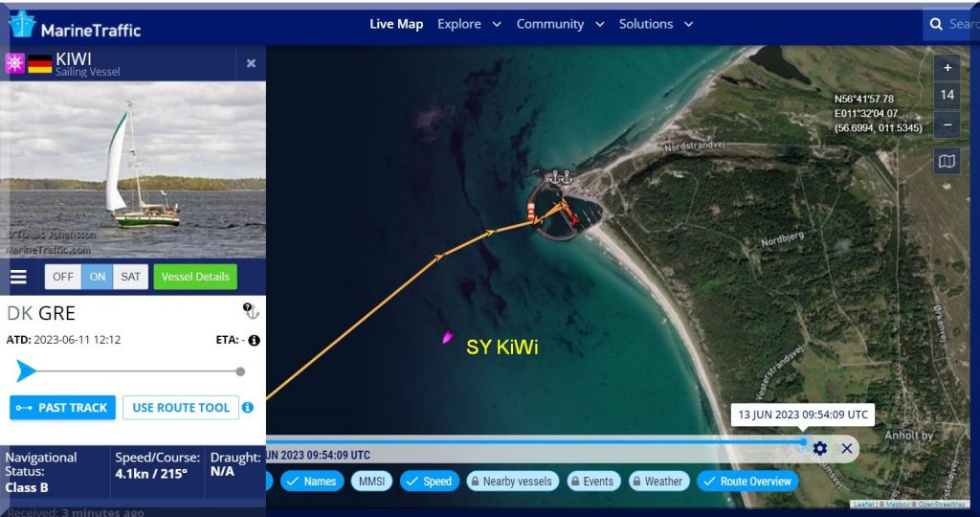Click the ETA info icon
The width and height of the screenshot is (980, 517).
coord(255,340)
